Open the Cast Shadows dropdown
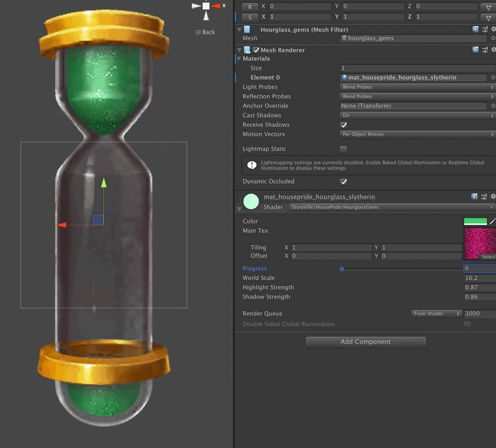 pyautogui.click(x=418, y=115)
